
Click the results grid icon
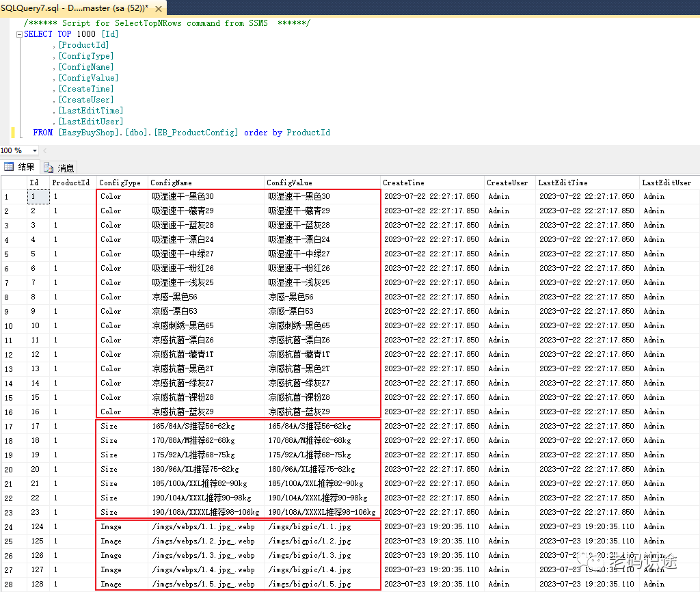point(9,167)
